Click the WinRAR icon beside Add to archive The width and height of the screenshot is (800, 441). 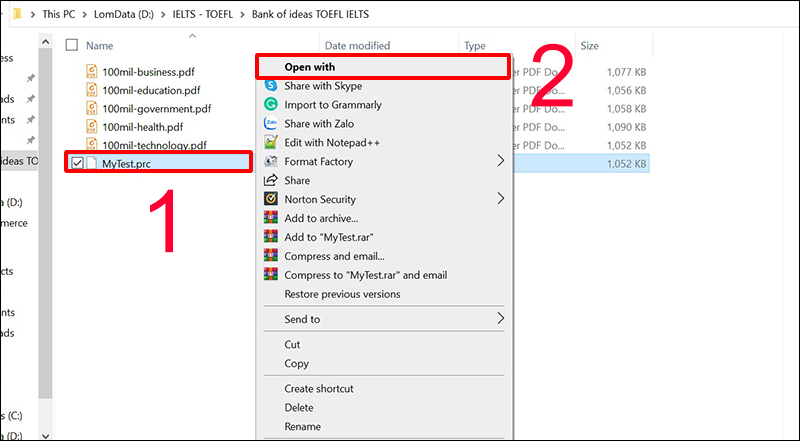click(270, 218)
